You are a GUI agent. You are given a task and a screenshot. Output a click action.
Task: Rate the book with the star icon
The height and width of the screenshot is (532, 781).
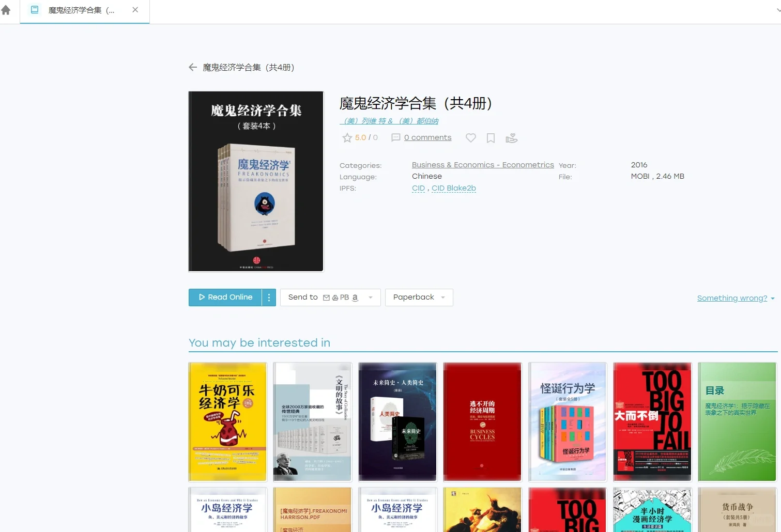tap(347, 138)
